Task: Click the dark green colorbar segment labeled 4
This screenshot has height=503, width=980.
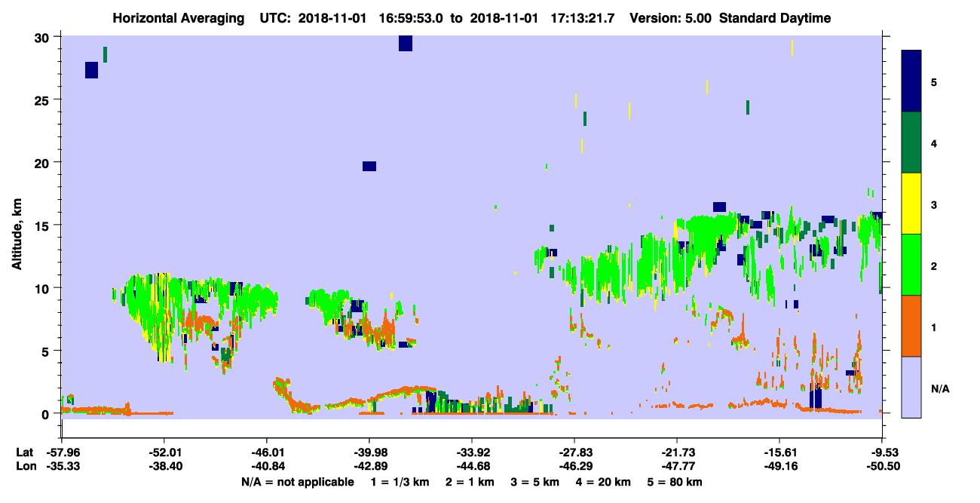Action: (x=911, y=143)
